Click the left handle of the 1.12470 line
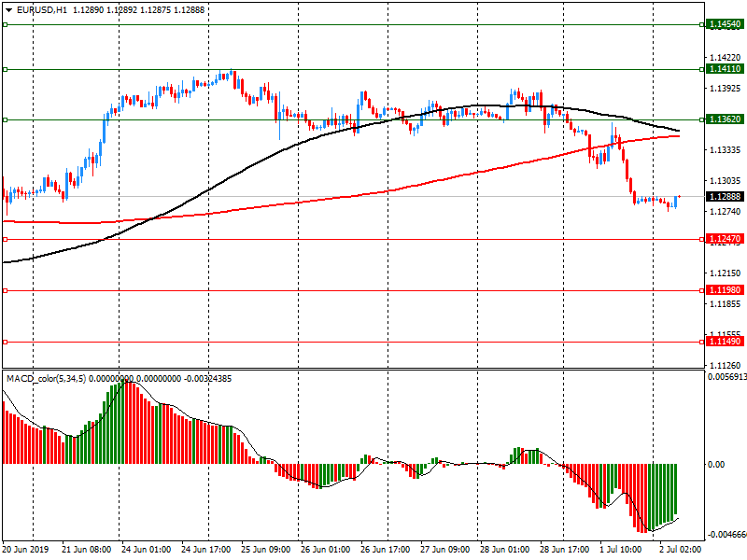This screenshot has height=560, width=747. 6,239
